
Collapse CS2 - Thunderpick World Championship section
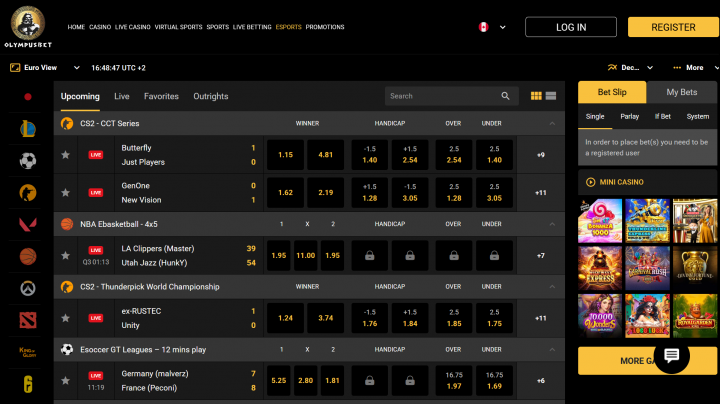pyautogui.click(x=552, y=286)
